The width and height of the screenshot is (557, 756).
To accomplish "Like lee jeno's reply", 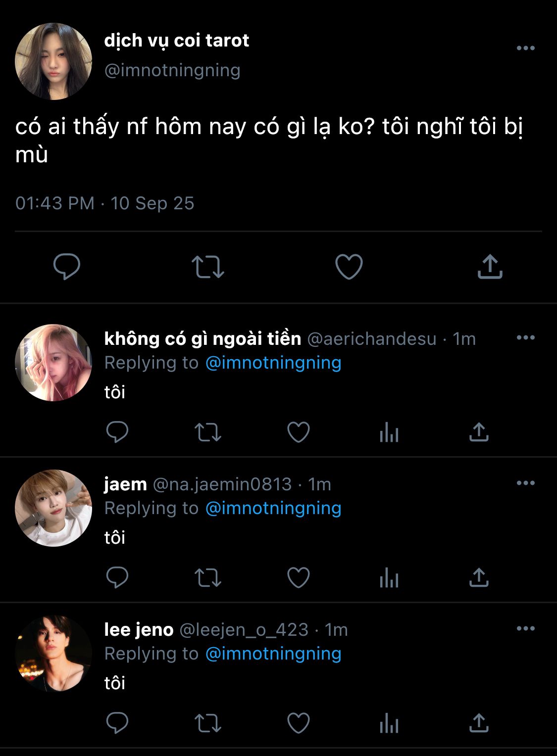I will coord(299,723).
